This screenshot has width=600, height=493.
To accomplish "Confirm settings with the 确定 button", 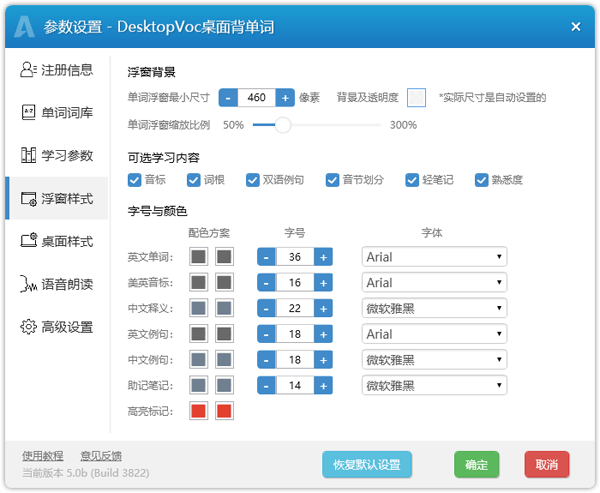I will tap(476, 465).
